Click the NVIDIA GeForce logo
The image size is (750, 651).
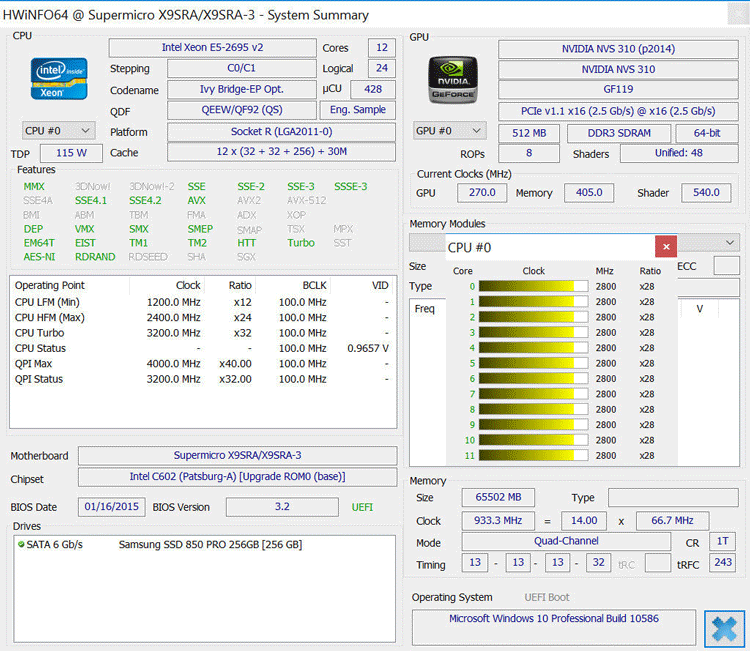pos(452,79)
